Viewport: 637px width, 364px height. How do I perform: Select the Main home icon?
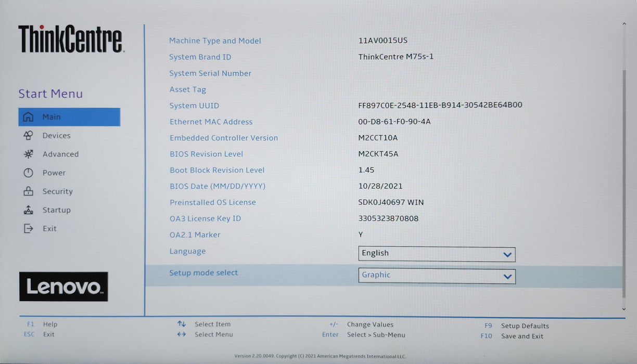tap(30, 116)
